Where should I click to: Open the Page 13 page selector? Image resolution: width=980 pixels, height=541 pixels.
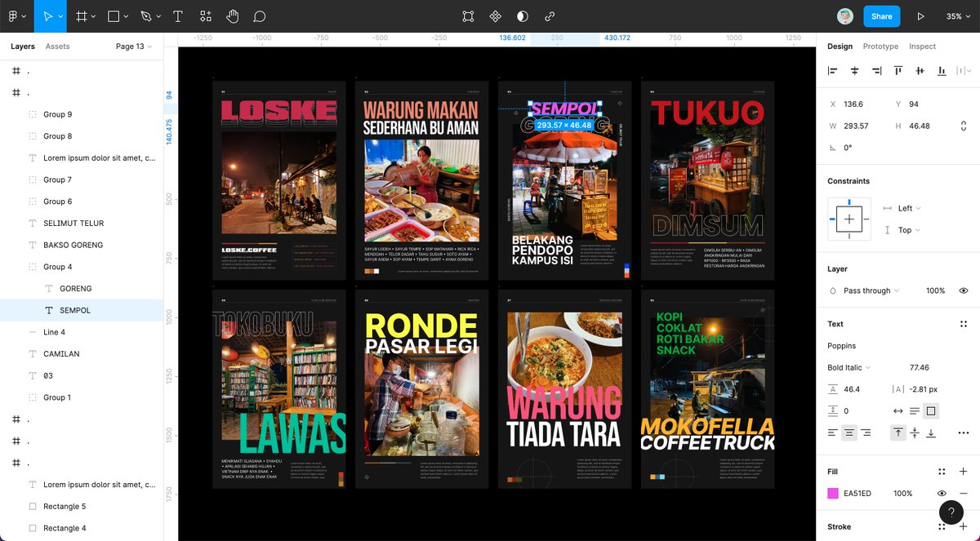pyautogui.click(x=131, y=47)
